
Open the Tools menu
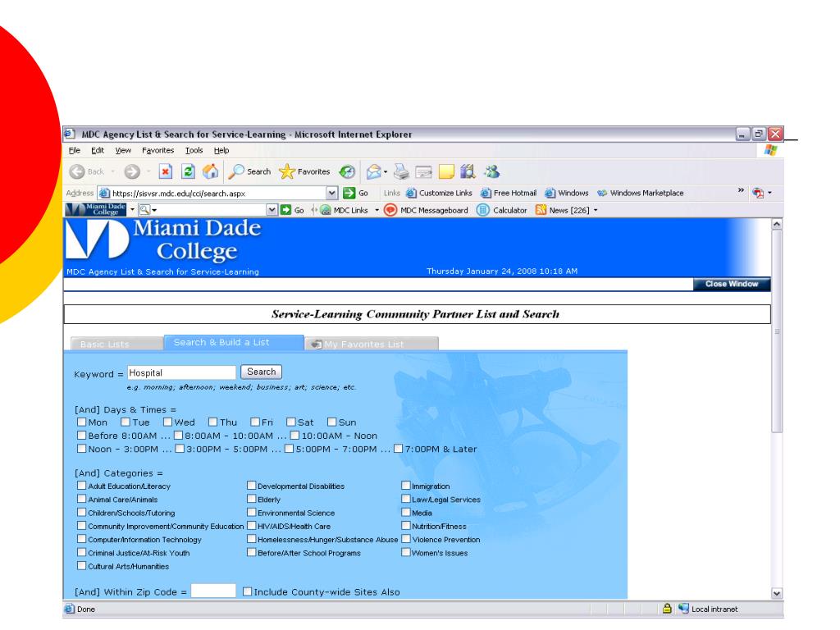tap(194, 151)
